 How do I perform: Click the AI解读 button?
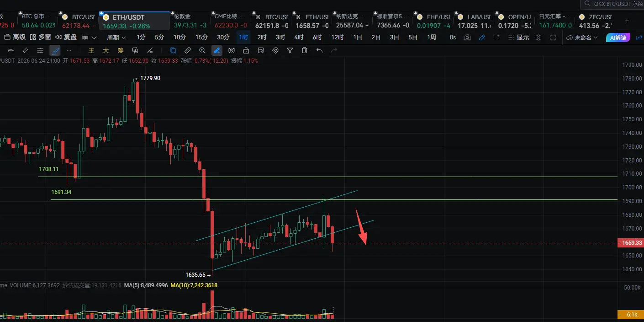(618, 38)
